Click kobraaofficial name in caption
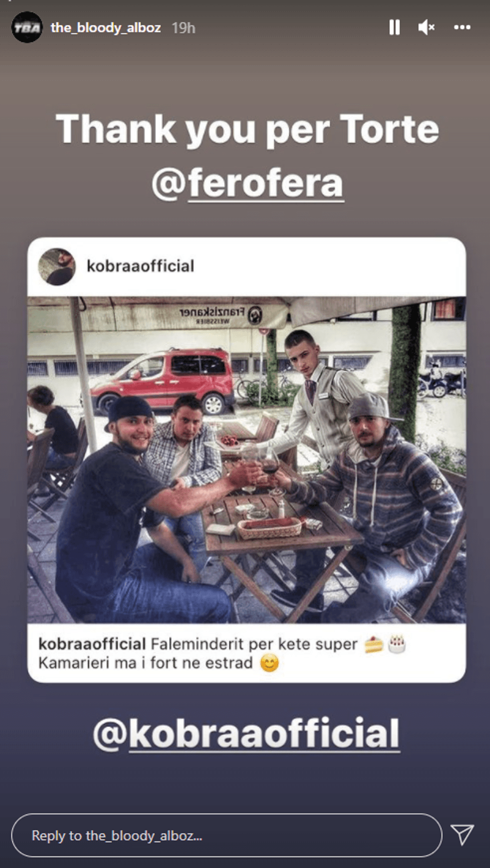Screen dimensions: 490x868 [x=92, y=644]
